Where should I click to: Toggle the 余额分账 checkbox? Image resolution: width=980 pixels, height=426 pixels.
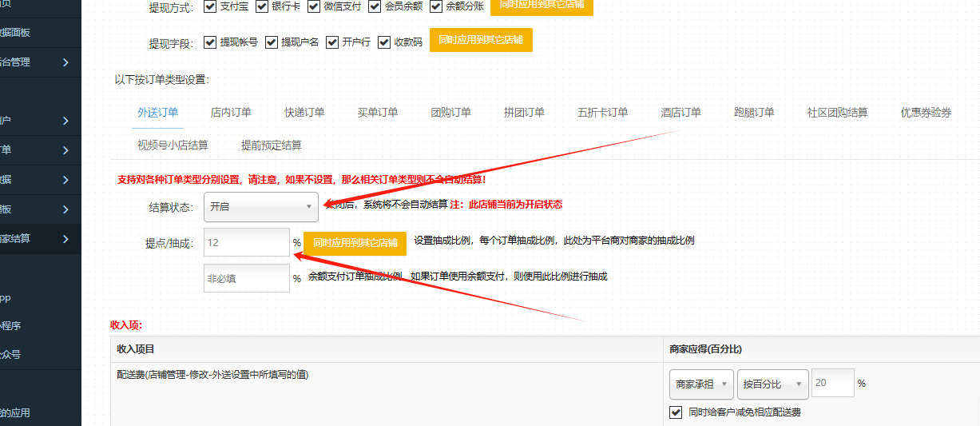coord(436,6)
